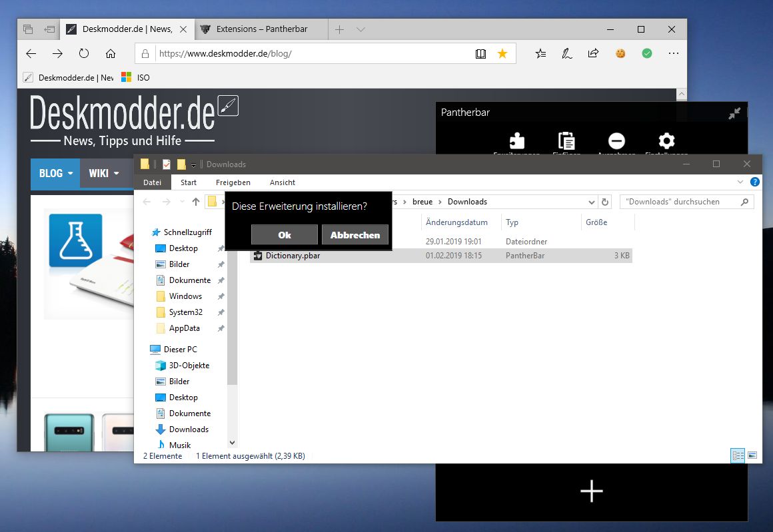Image resolution: width=773 pixels, height=532 pixels.
Task: Select the Dictionary.pbar file
Action: tap(440, 256)
